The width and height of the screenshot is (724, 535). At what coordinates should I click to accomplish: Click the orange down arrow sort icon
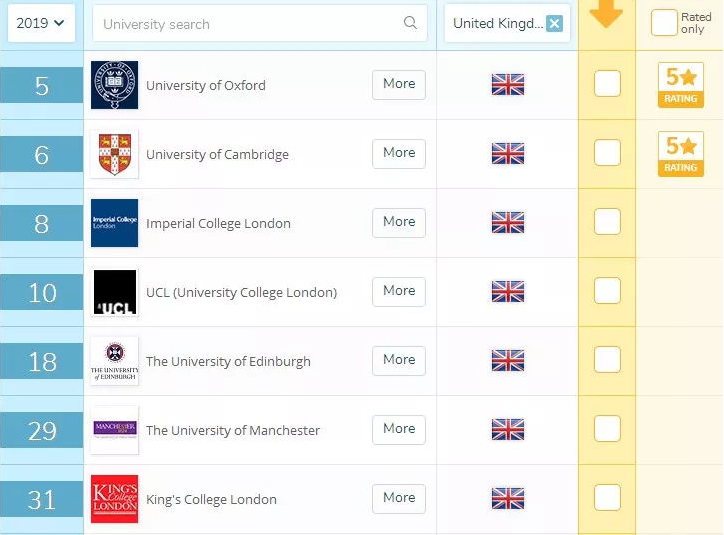coord(606,14)
